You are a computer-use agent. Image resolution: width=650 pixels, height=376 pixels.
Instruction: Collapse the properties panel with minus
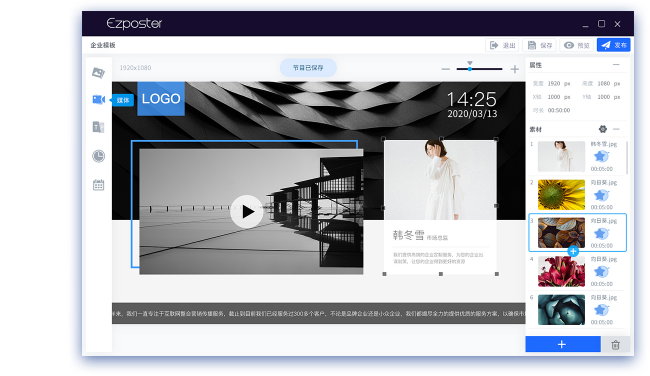tap(616, 65)
